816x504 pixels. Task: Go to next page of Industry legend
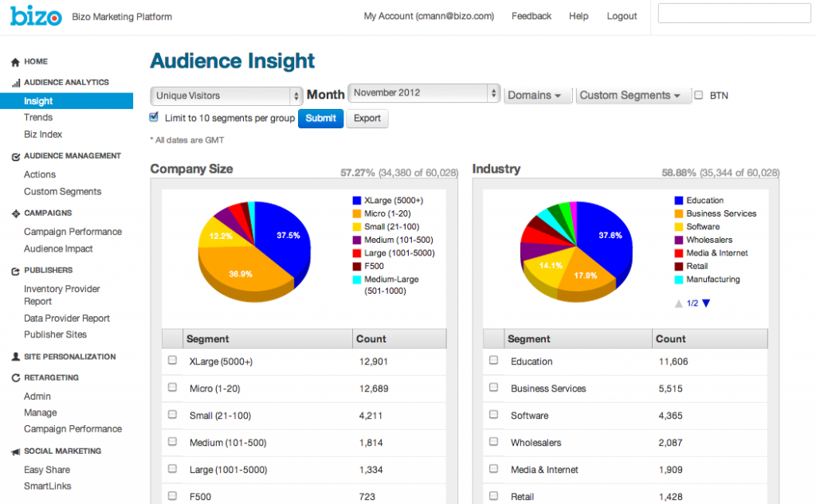[706, 303]
